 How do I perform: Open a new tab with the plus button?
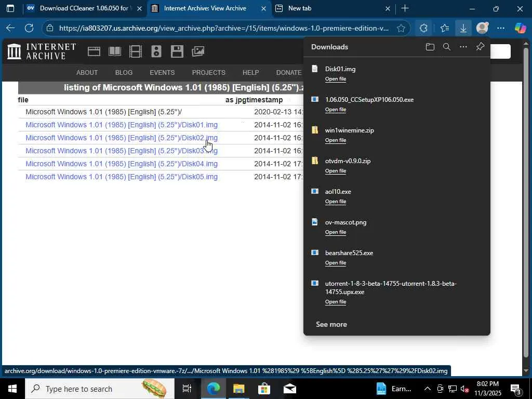tap(405, 8)
